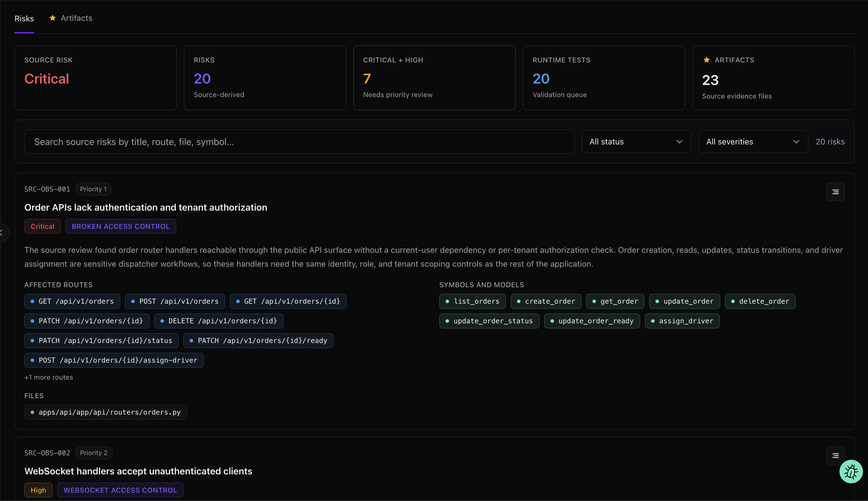
Task: Switch to the Artifacts tab
Action: [x=76, y=18]
